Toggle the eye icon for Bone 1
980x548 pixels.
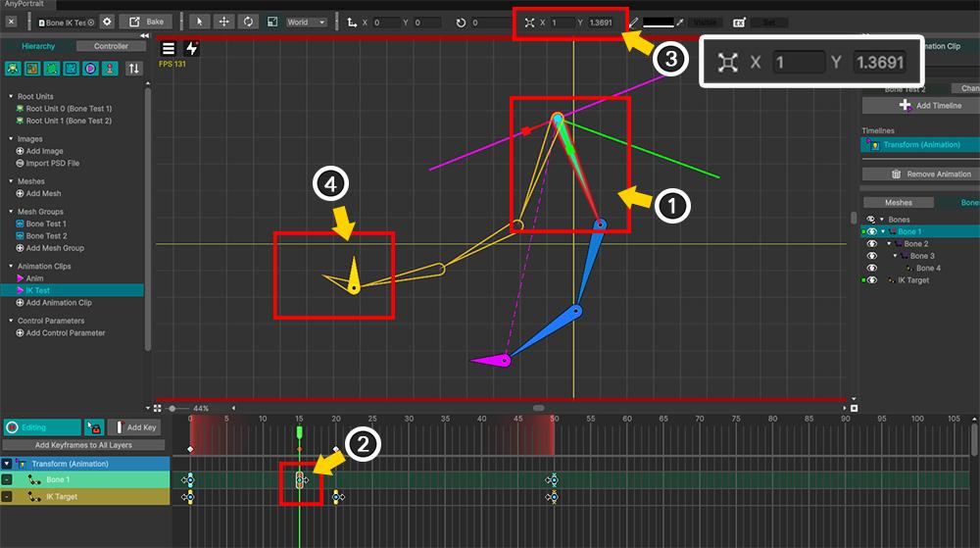872,231
